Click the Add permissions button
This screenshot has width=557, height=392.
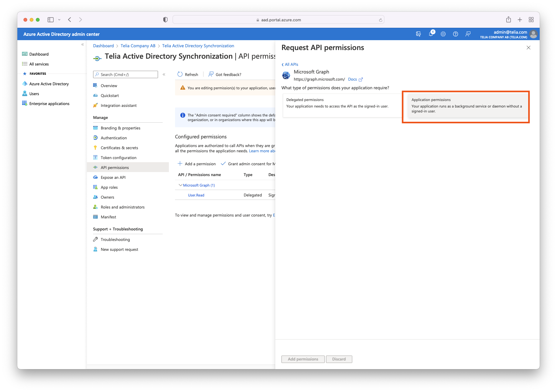(303, 359)
